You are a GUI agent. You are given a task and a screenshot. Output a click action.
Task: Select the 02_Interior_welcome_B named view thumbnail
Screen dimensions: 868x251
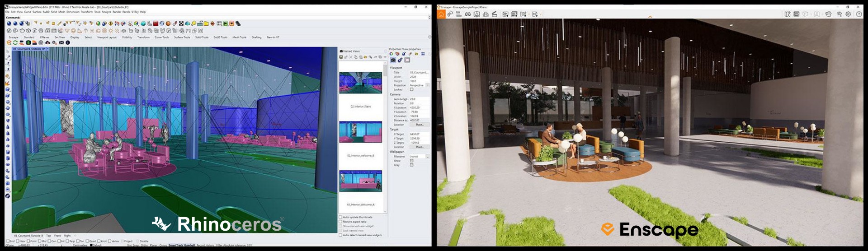pyautogui.click(x=360, y=132)
